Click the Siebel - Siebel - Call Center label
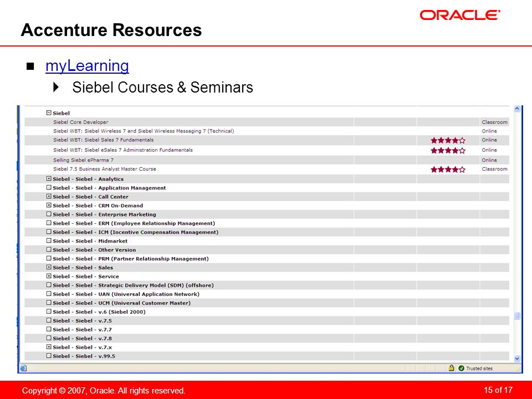Viewport: 532px width, 399px height. click(x=90, y=197)
